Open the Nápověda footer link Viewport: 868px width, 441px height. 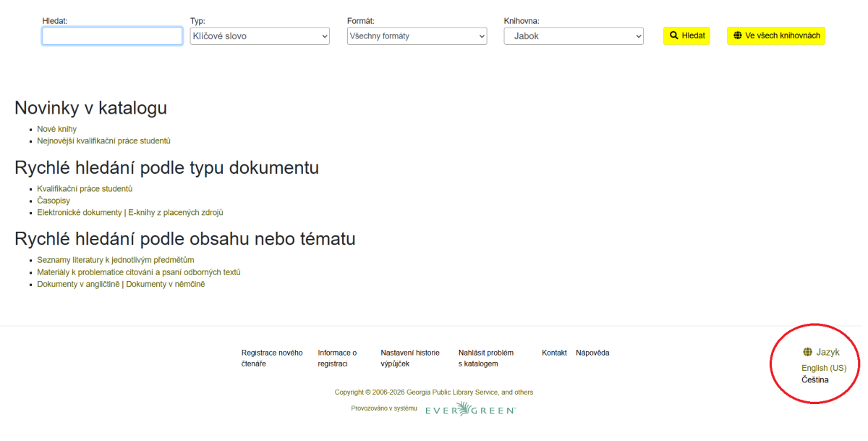[592, 353]
